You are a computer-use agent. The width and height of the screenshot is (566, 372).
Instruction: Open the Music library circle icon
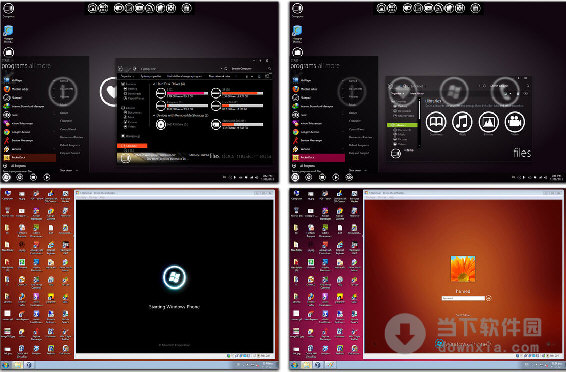point(462,122)
